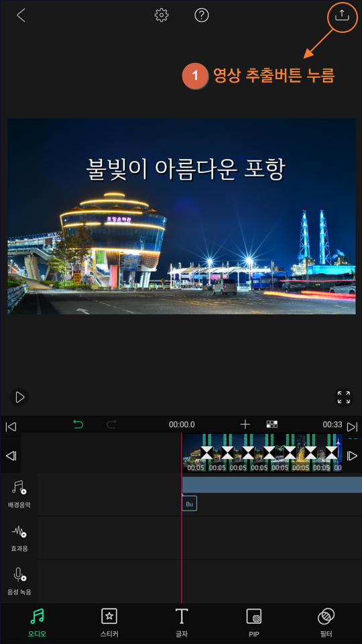Open the clip grid arrangement icon
The width and height of the screenshot is (362, 644).
tap(271, 424)
